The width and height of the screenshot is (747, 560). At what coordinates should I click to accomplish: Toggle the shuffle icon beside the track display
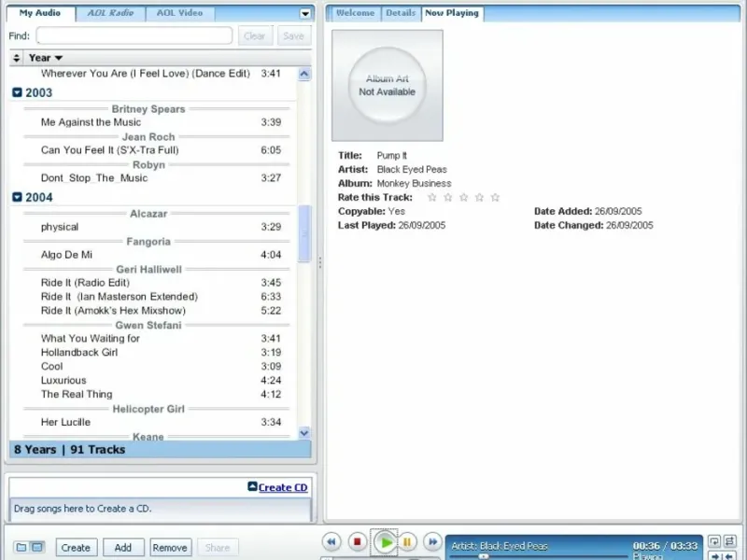(x=730, y=541)
